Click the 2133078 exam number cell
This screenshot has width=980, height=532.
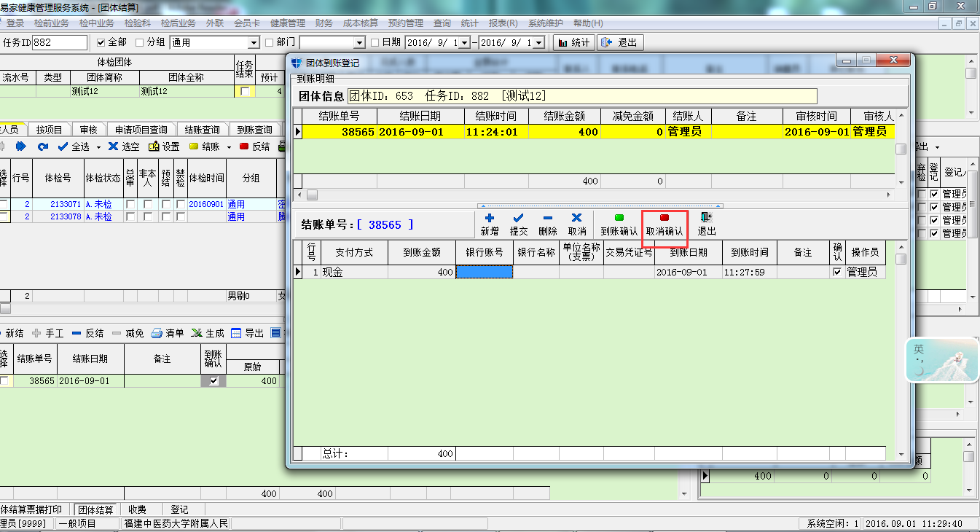pyautogui.click(x=58, y=216)
